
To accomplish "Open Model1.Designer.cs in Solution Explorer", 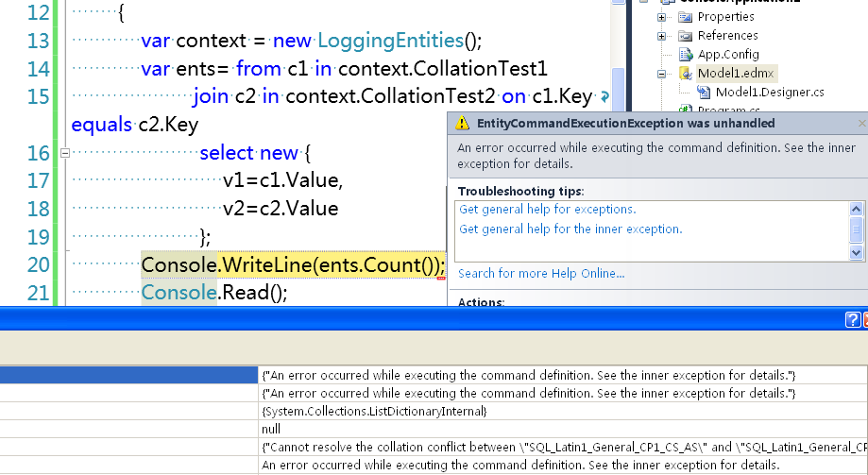I will 770,92.
